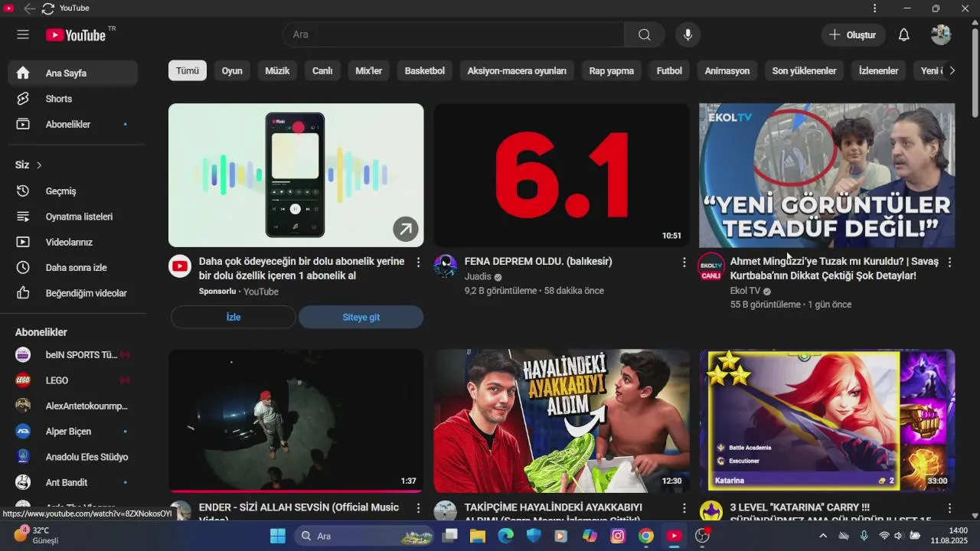Select Son yüklenenler chip
980x551 pixels.
pos(804,70)
